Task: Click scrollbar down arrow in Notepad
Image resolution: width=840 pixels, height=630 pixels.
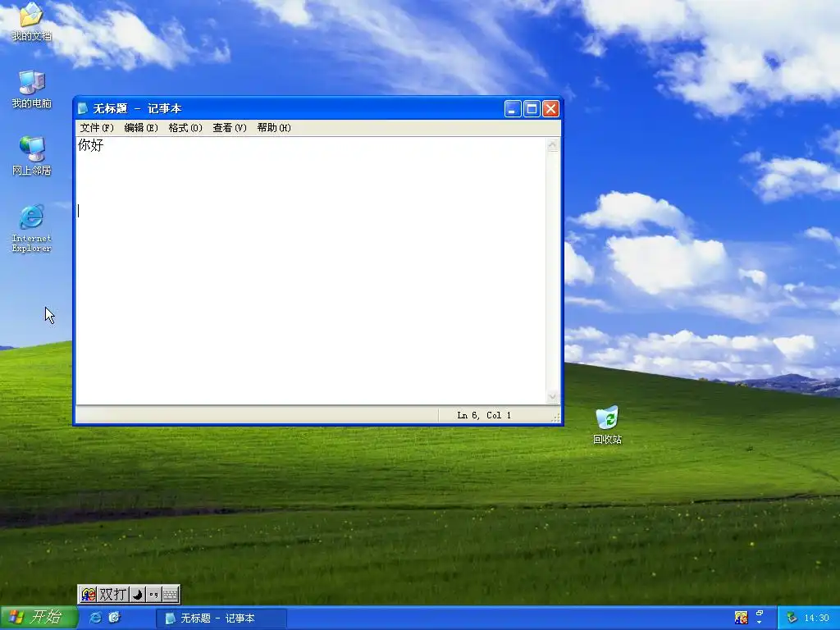Action: click(553, 397)
